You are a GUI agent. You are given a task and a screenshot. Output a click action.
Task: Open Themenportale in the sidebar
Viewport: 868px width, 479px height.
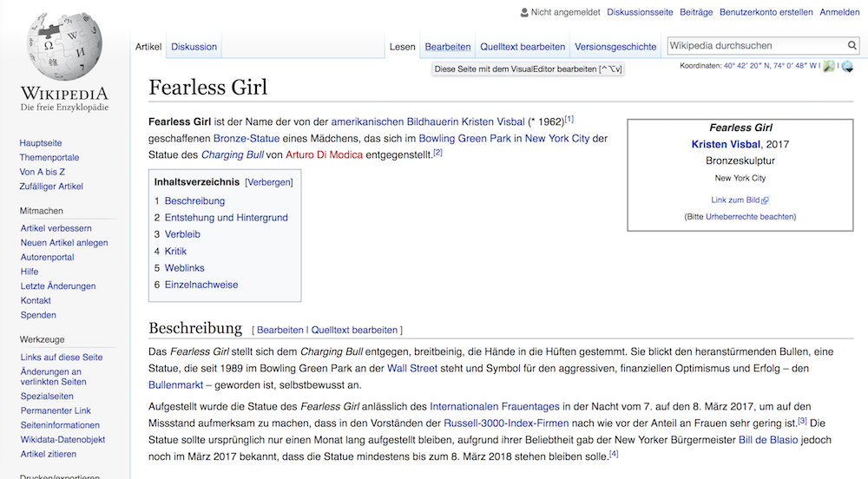pos(49,157)
